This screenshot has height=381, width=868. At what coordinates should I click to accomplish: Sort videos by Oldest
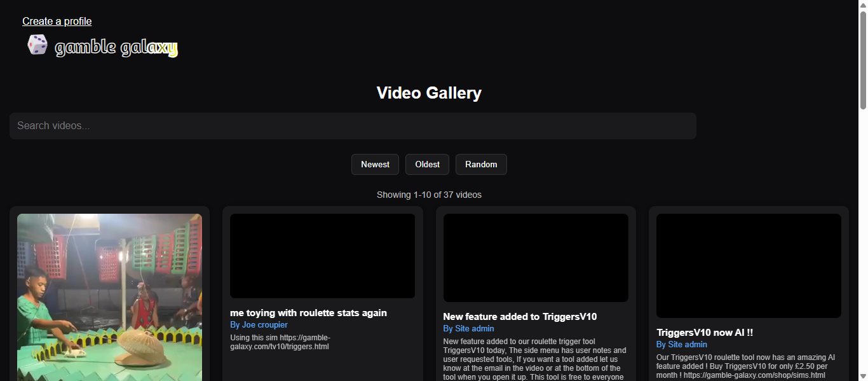[427, 164]
